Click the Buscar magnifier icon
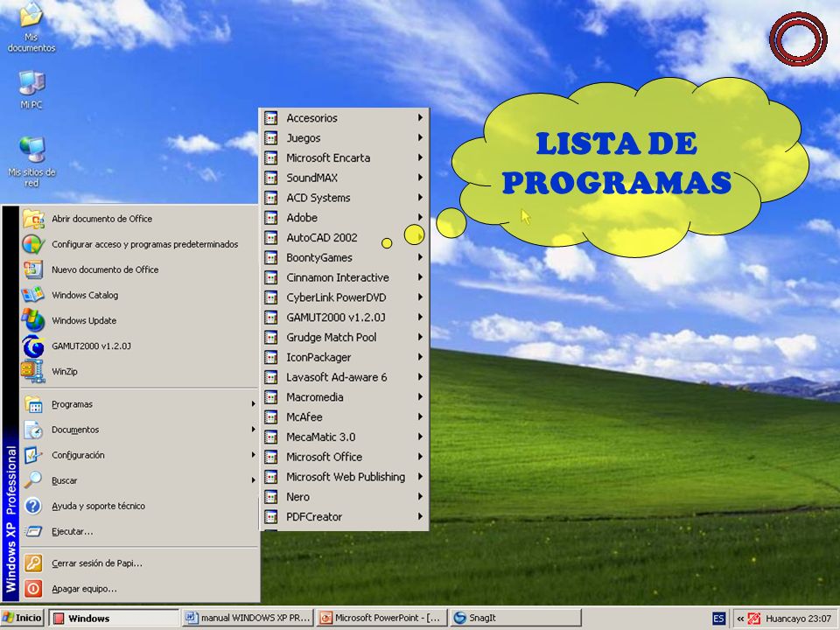Viewport: 840px width, 630px height. coord(33,480)
